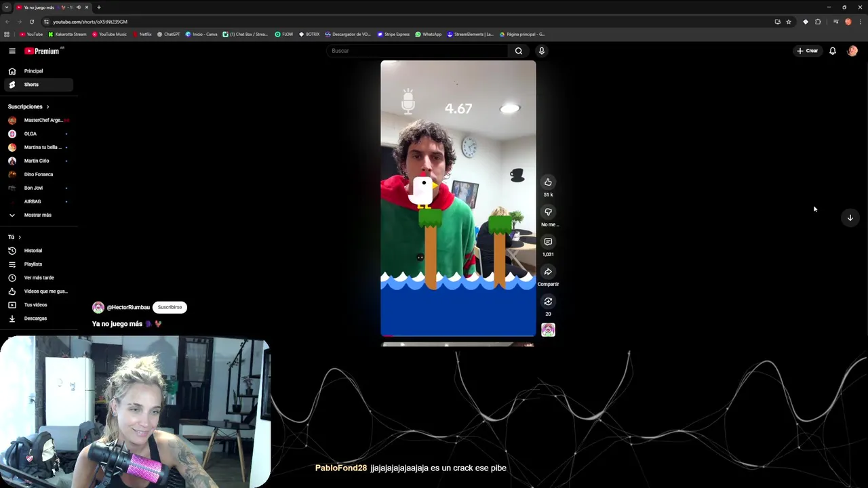Go to YouTube Premium home logo
The image size is (868, 488).
pyautogui.click(x=42, y=51)
